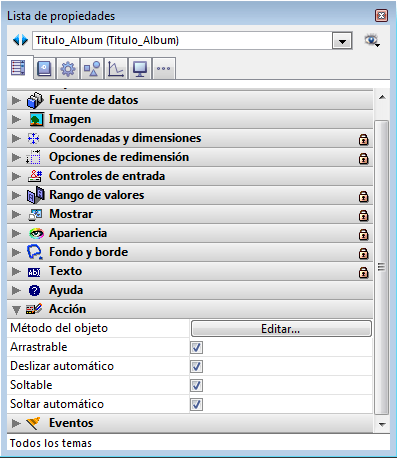
Task: Expand the Ayuda section
Action: [16, 290]
